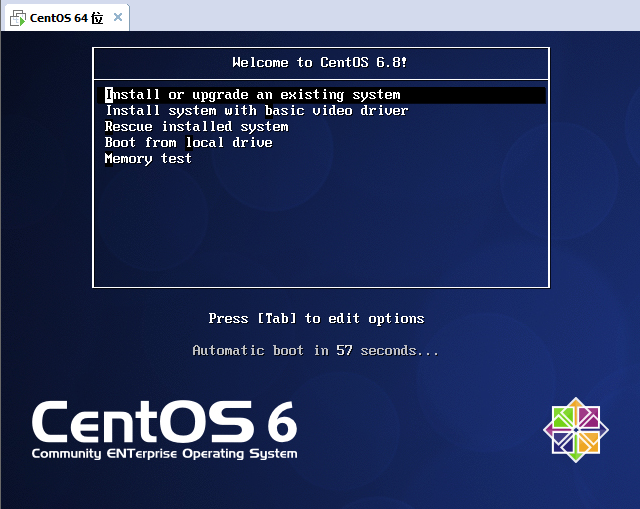Click the CentOS 6 wordmark logo

pyautogui.click(x=164, y=422)
